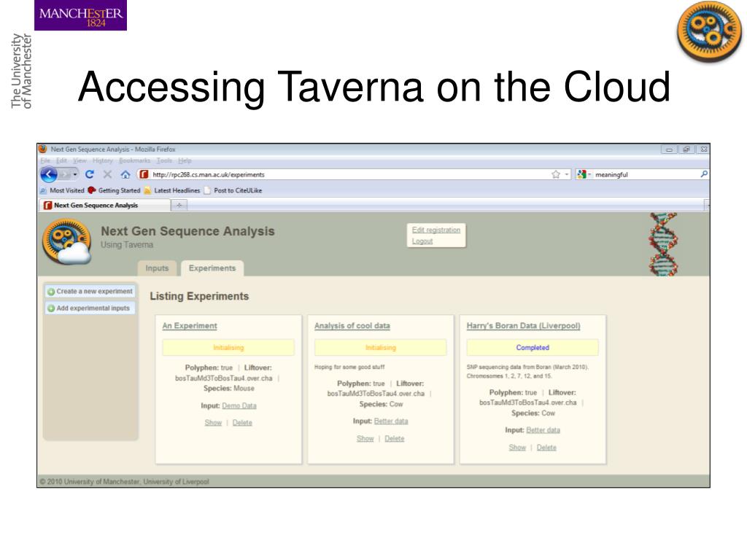Click the browser forward arrow button

tap(64, 175)
